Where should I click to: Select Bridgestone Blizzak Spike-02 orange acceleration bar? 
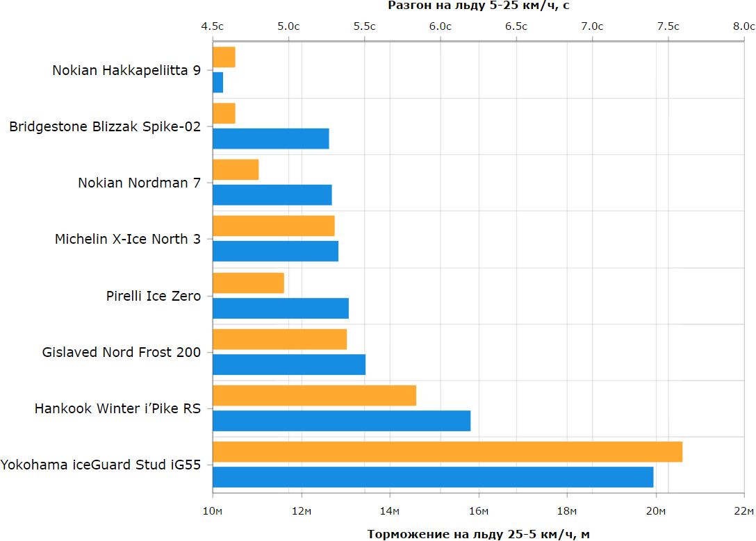click(224, 113)
